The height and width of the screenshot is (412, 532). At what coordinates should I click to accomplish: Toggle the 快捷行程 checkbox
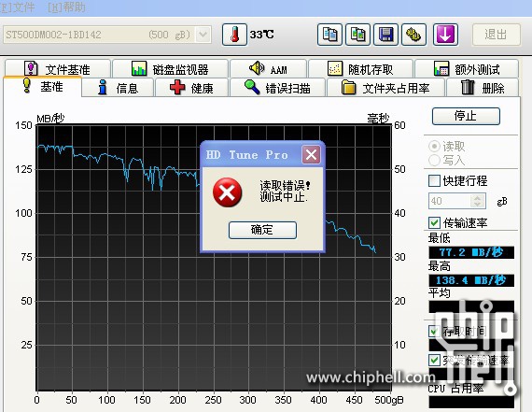tap(434, 180)
